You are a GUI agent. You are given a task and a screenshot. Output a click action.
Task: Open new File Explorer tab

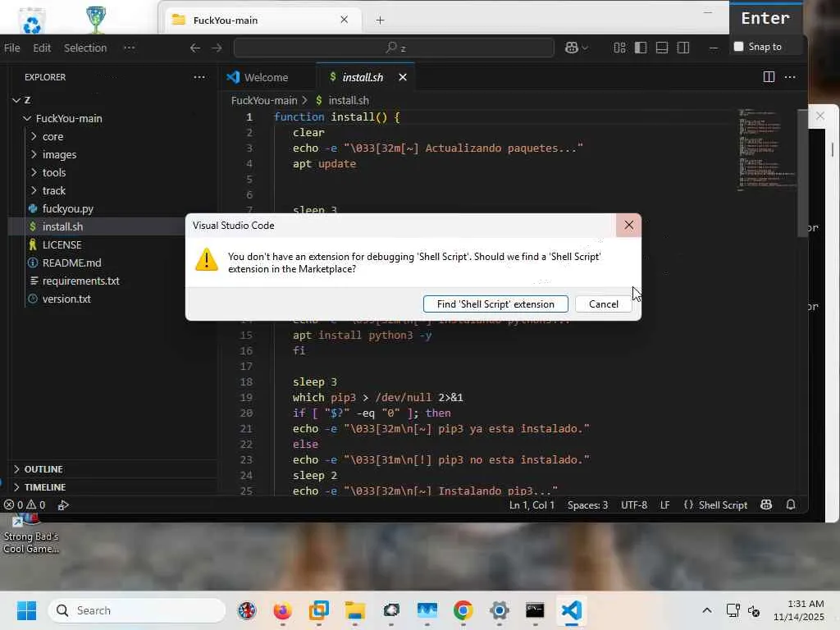tap(380, 20)
